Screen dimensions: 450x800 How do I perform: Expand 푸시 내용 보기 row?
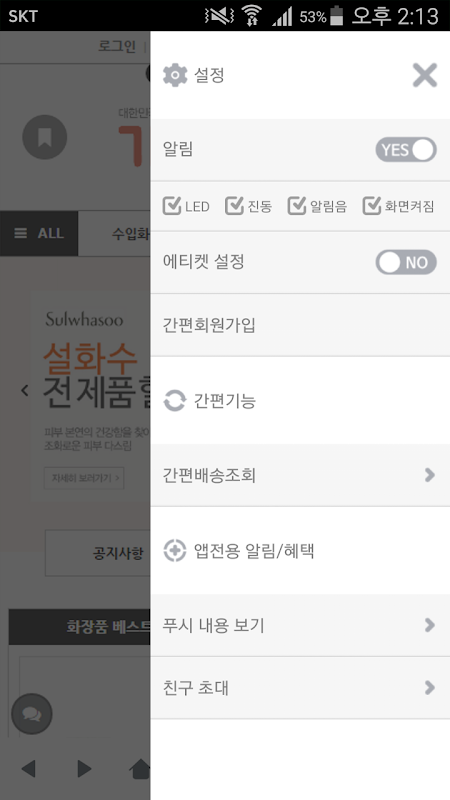coord(300,625)
